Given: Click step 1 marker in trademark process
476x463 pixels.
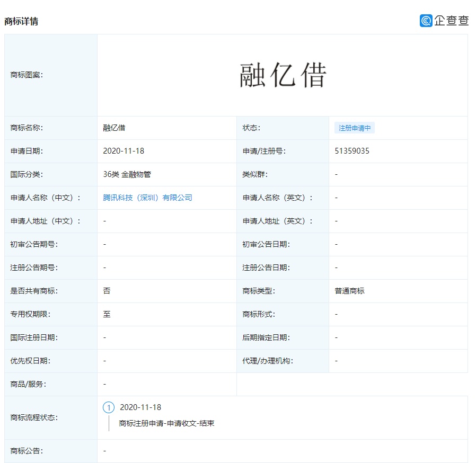Looking at the screenshot, I should click(109, 407).
